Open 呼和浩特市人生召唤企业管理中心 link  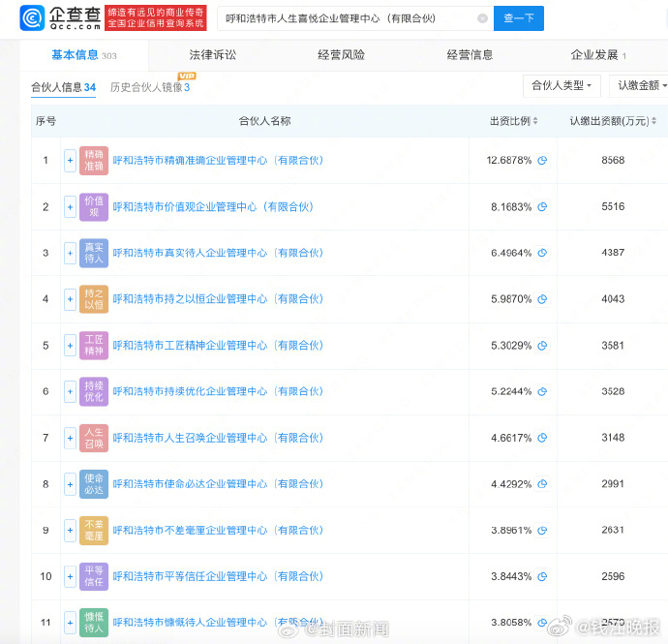[x=218, y=438]
